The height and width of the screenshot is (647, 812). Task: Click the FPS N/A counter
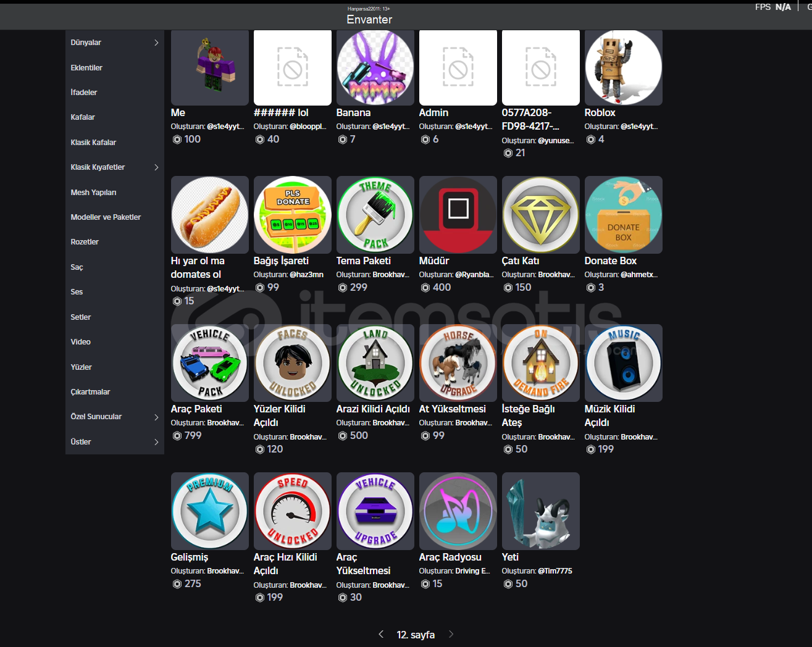[x=772, y=7]
